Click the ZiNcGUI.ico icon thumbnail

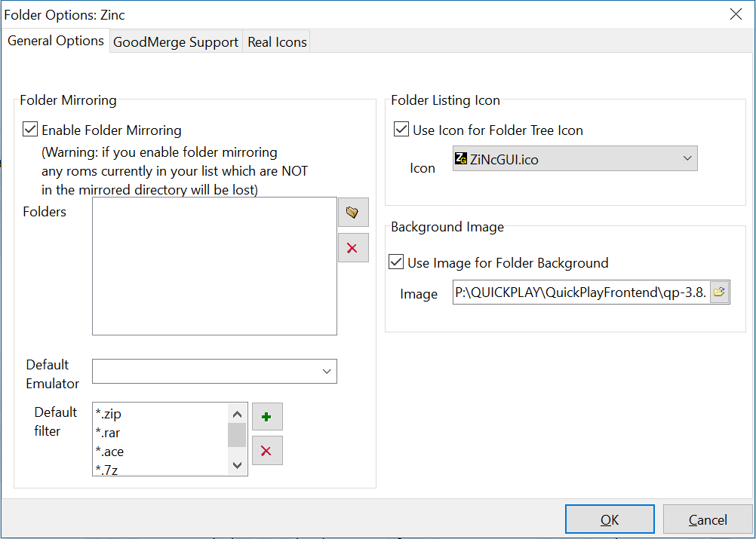(x=461, y=158)
